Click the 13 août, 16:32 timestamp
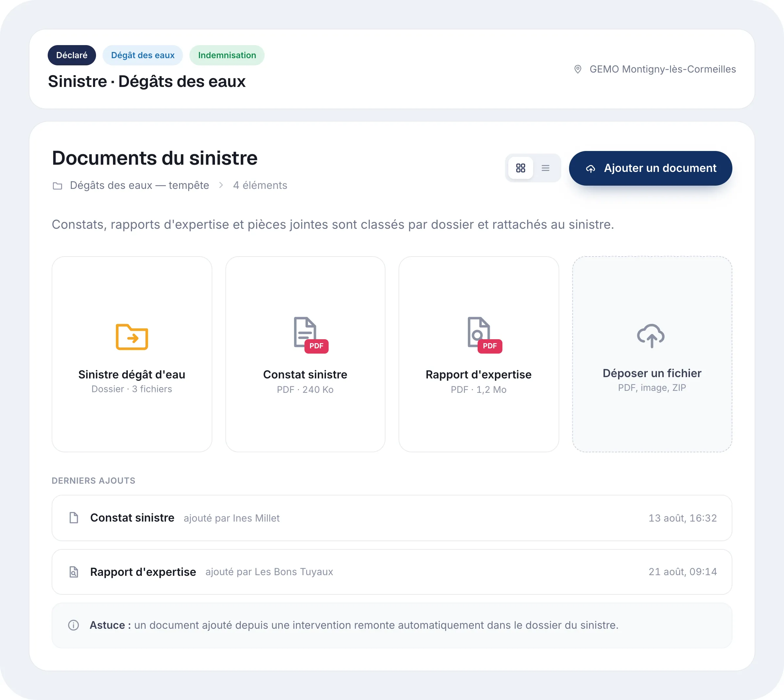 (x=683, y=518)
